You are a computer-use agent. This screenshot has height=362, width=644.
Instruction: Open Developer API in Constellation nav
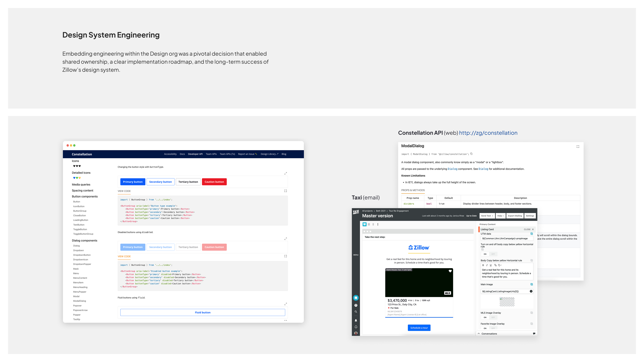click(195, 154)
